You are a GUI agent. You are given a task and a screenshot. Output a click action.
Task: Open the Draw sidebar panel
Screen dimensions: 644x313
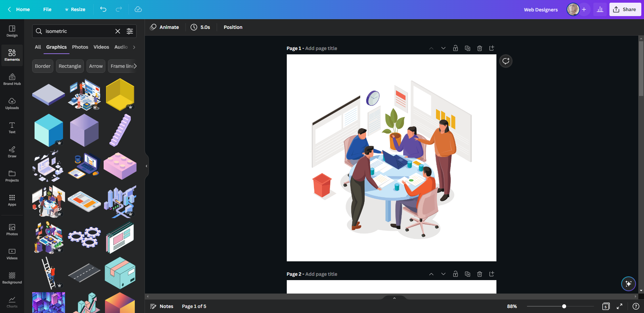click(12, 152)
